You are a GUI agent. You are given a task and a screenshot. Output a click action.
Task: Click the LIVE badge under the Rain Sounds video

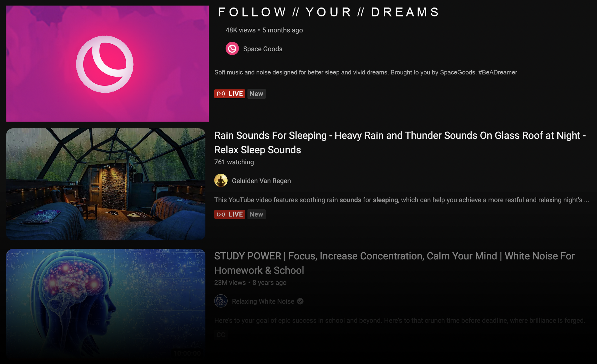tap(230, 214)
